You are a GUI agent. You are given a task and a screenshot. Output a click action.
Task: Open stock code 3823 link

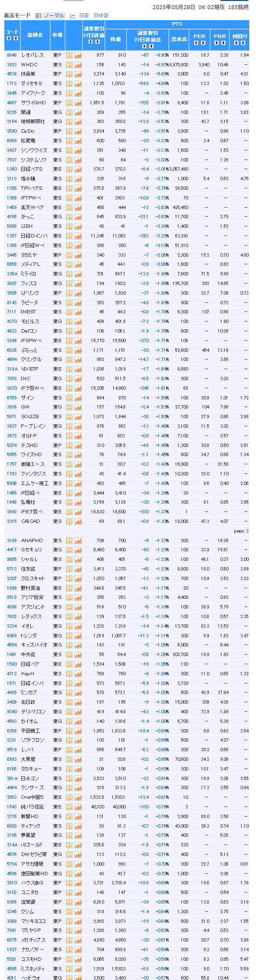(x=12, y=64)
